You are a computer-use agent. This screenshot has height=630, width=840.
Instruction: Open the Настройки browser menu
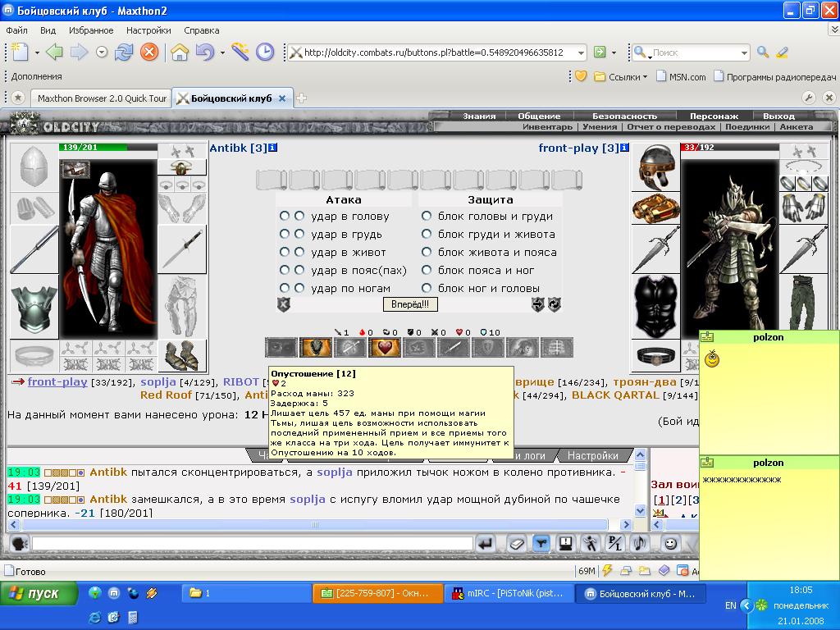[x=148, y=30]
